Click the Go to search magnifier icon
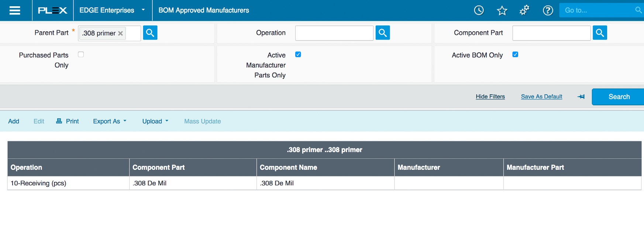The height and width of the screenshot is (231, 644). click(x=638, y=10)
